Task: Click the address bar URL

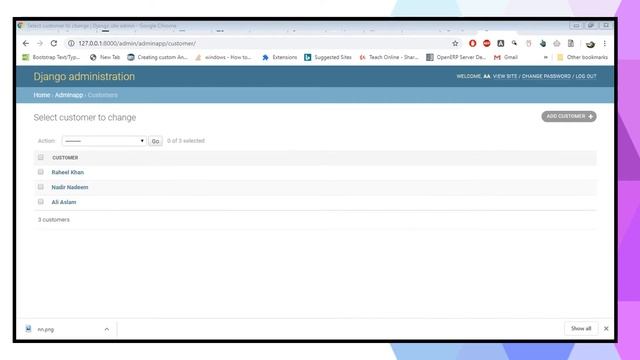Action: (x=137, y=43)
